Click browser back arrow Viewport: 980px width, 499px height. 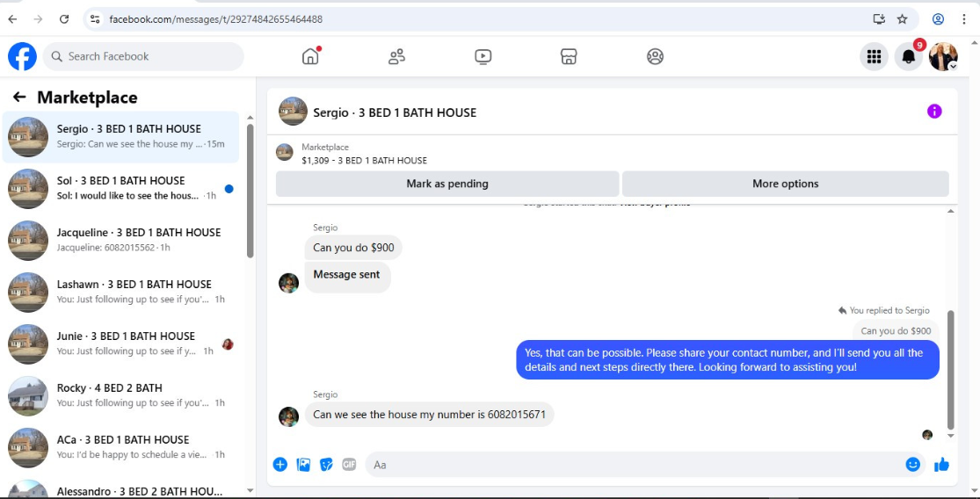[x=12, y=19]
